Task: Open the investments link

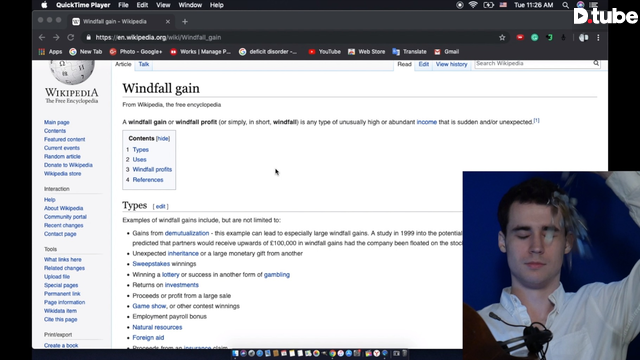Action: (x=182, y=285)
